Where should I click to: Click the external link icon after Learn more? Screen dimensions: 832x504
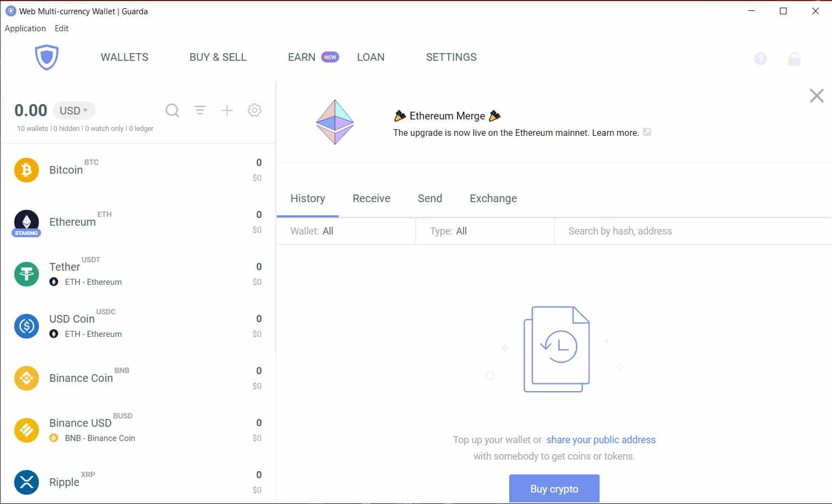[x=647, y=132]
